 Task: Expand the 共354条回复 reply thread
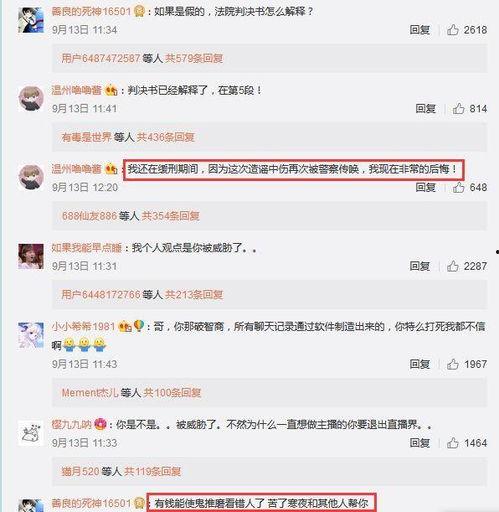[x=171, y=216]
